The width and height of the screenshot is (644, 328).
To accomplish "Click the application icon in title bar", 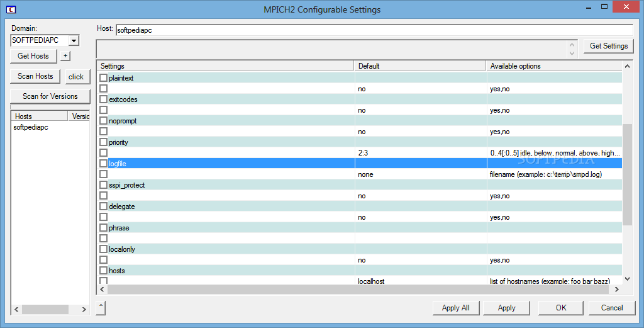I will point(11,9).
